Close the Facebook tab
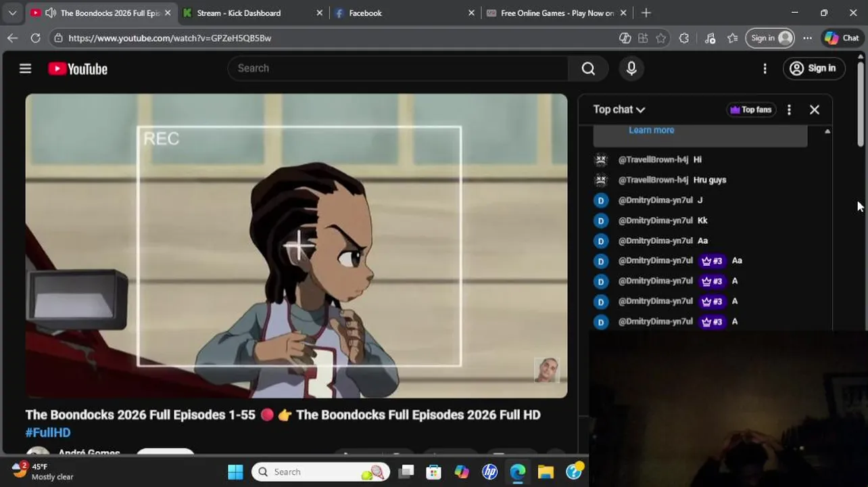 click(472, 13)
